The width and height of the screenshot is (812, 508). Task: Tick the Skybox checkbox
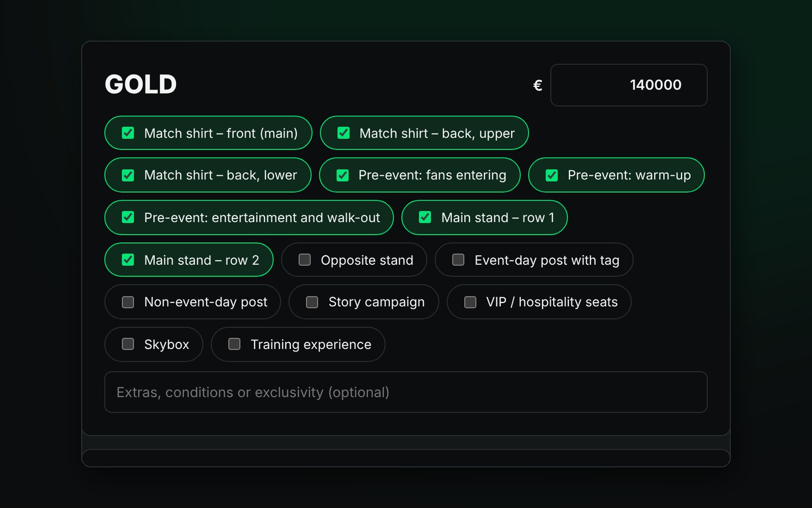[128, 344]
